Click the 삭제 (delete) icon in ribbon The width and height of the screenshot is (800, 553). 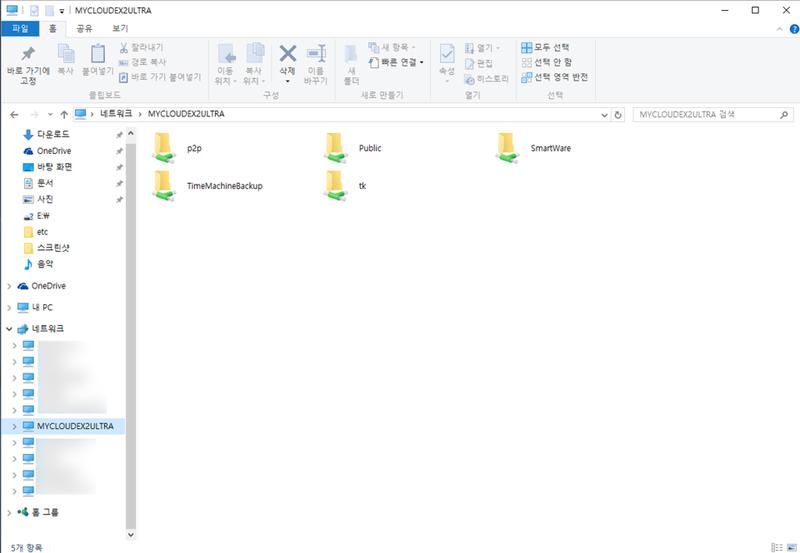coord(287,62)
